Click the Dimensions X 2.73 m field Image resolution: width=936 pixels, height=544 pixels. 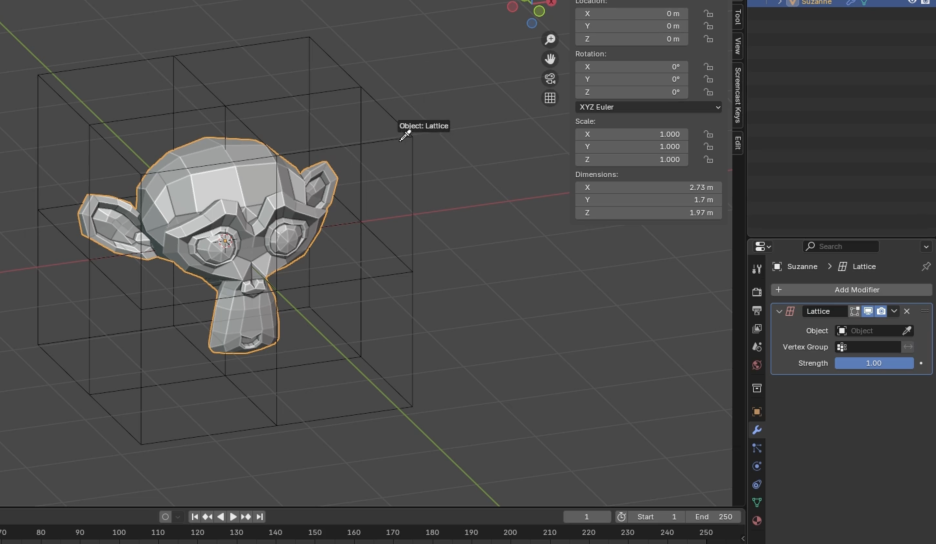(x=648, y=187)
